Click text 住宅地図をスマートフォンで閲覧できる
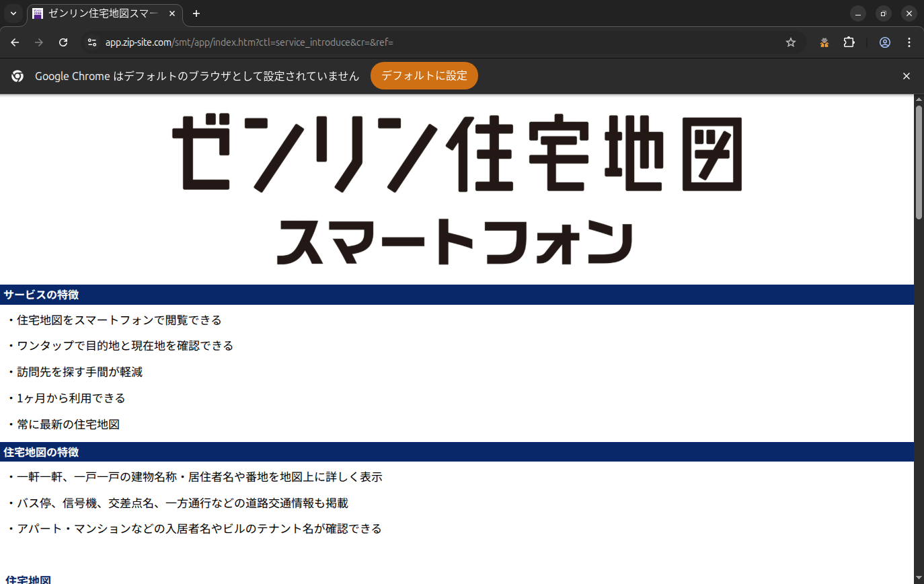The height and width of the screenshot is (584, 924). coord(119,320)
